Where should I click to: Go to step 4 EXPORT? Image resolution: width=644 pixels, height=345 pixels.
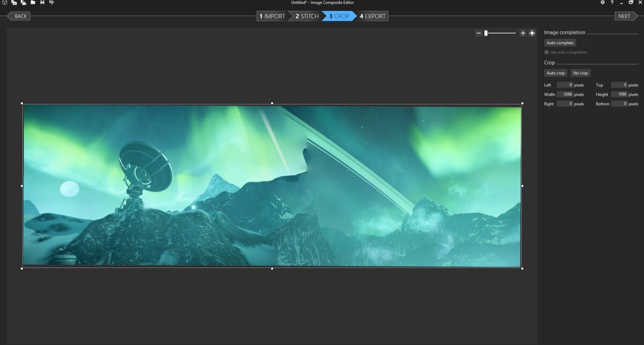[x=372, y=16]
